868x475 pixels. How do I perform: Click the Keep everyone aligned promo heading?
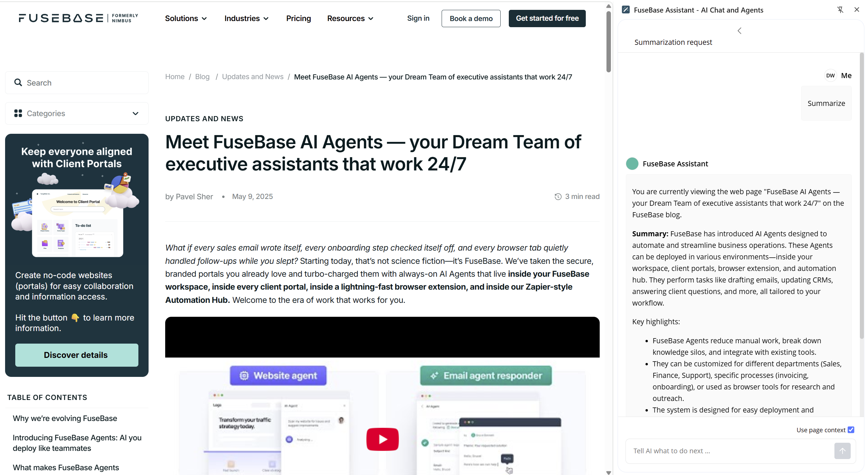tap(77, 158)
